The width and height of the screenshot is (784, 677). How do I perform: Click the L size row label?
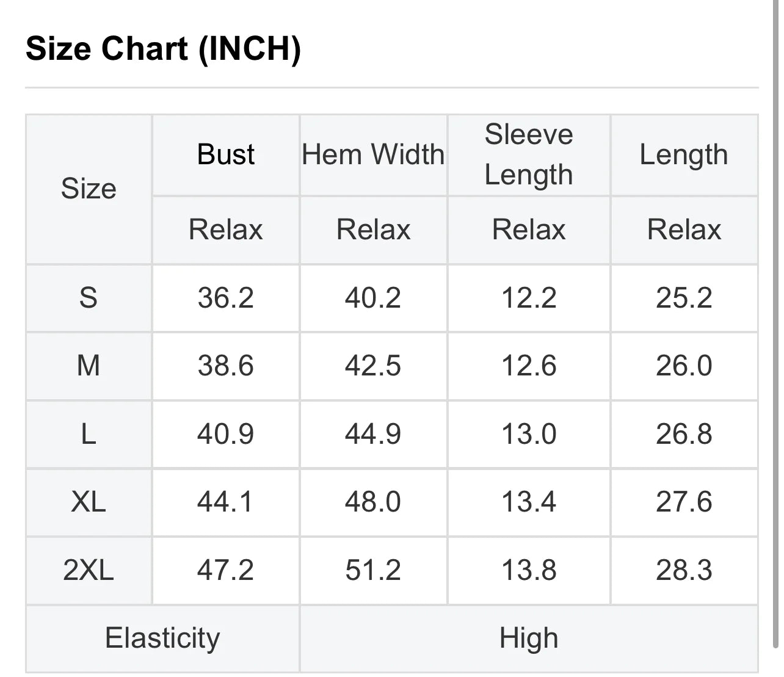click(89, 434)
